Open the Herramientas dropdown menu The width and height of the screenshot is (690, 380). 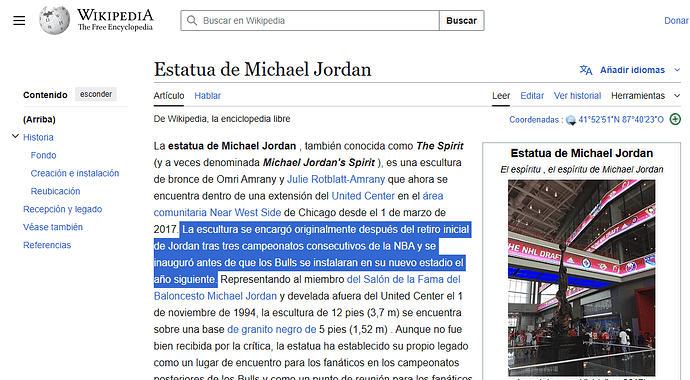tap(646, 95)
